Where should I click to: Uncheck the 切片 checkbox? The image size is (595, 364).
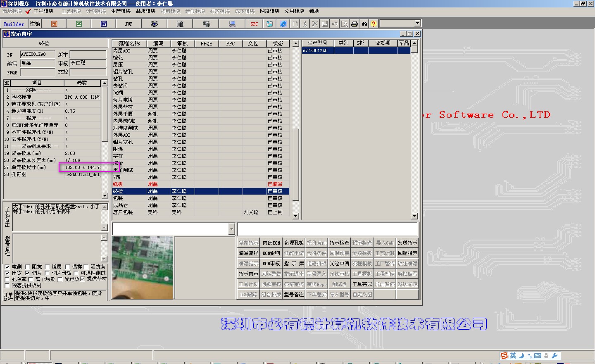[27, 273]
